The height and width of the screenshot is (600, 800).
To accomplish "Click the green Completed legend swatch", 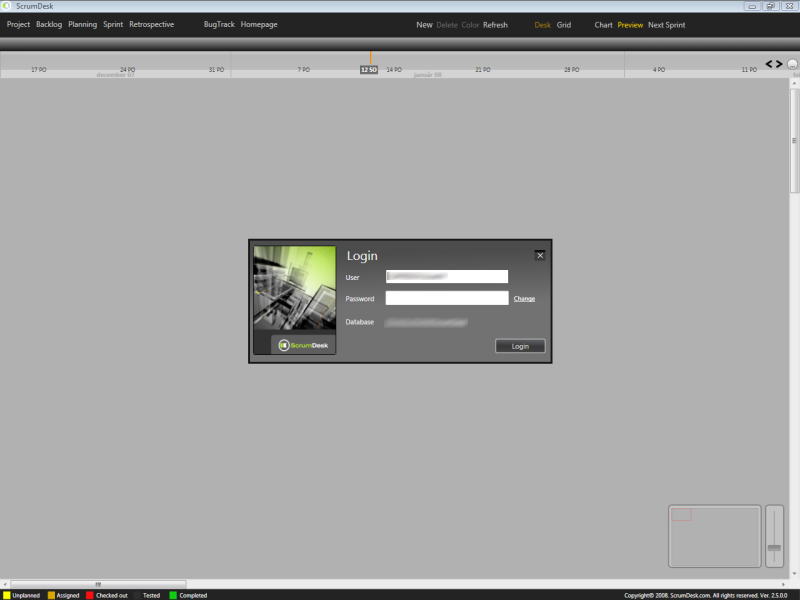I will pyautogui.click(x=173, y=595).
